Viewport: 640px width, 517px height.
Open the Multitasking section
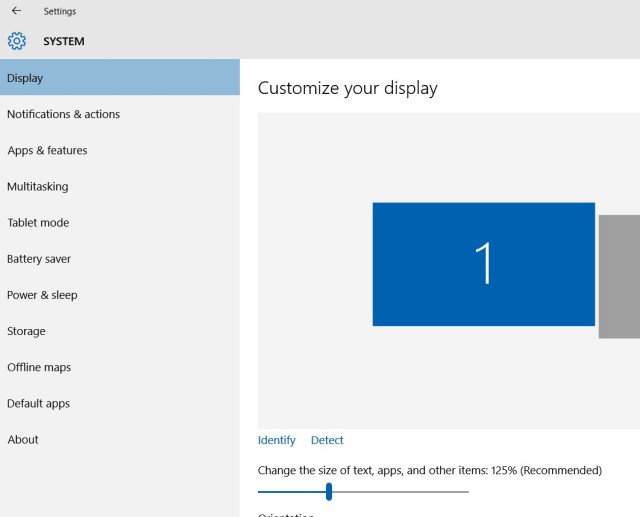[37, 186]
